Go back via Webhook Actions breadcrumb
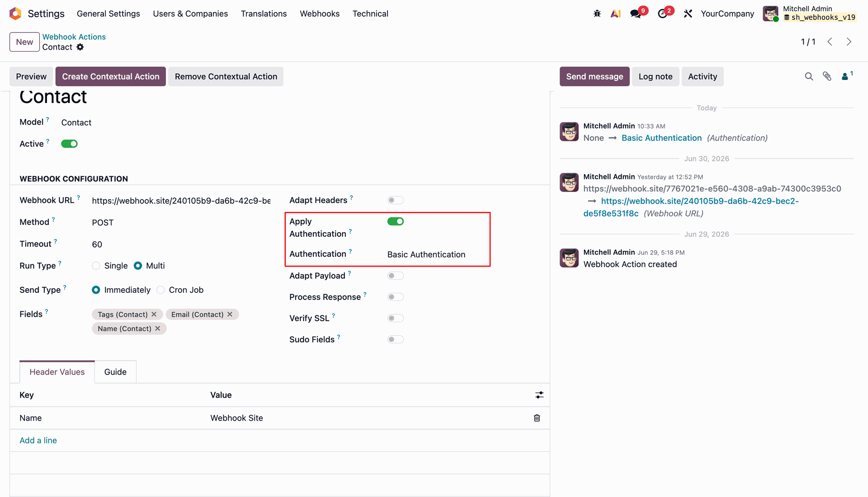Screen dimensions: 868x497 74,37
